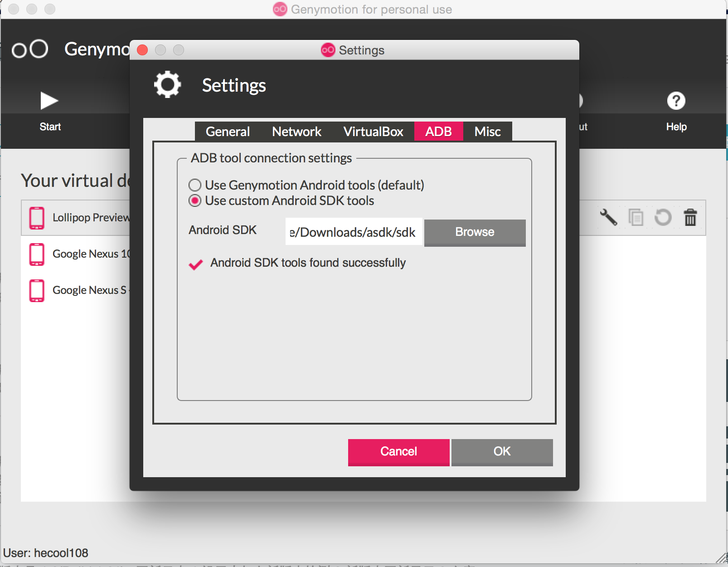Open device settings with the wrench icon
The image size is (728, 567).
tap(608, 217)
